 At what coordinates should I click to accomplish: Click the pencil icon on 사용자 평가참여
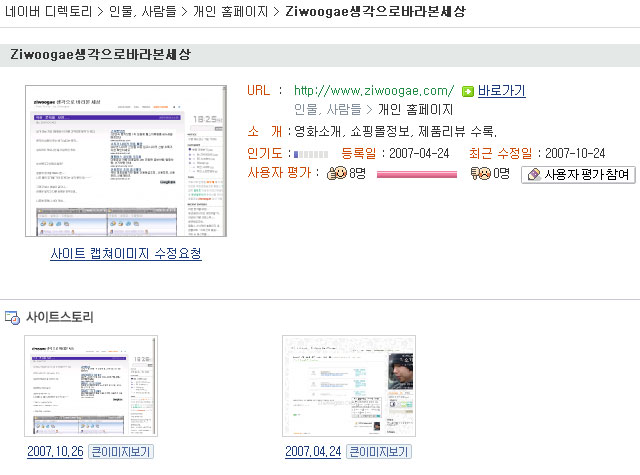click(534, 175)
